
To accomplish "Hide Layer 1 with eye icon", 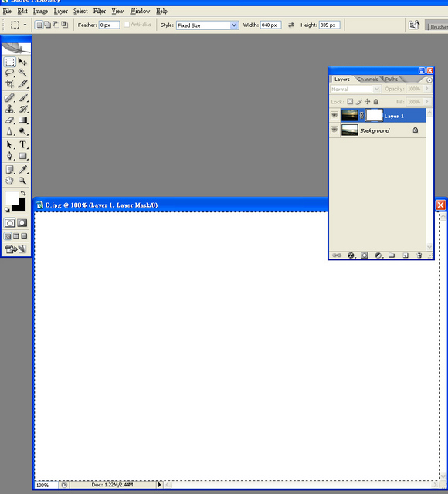I will pyautogui.click(x=334, y=115).
